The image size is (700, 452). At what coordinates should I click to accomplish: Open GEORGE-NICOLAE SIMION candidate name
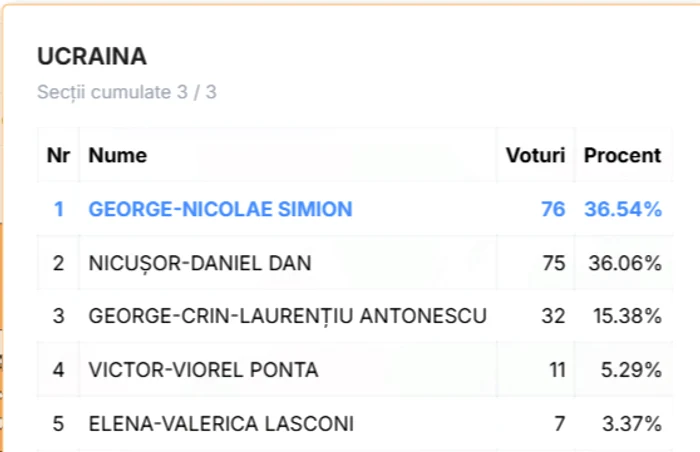221,209
